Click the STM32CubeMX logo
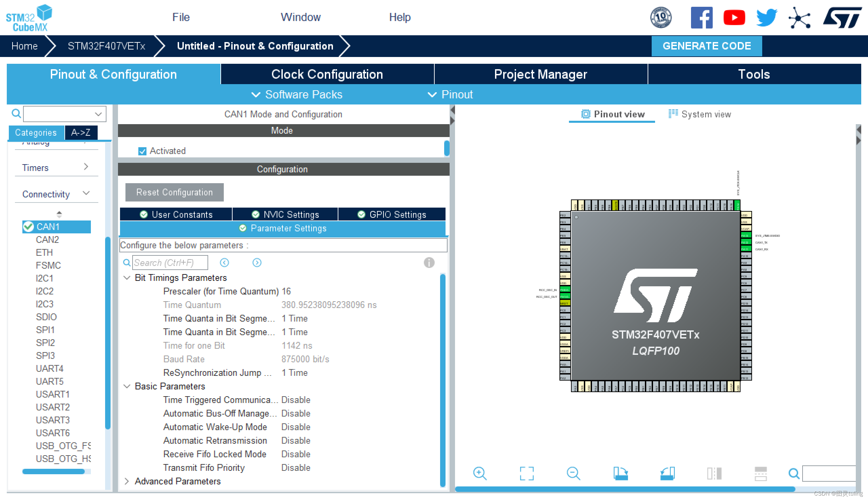The image size is (868, 500). click(29, 18)
